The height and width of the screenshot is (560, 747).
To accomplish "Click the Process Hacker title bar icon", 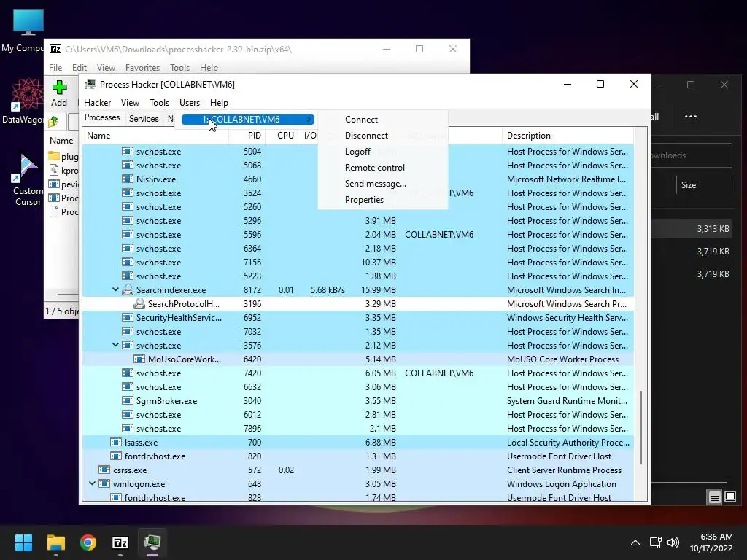I will coord(90,85).
